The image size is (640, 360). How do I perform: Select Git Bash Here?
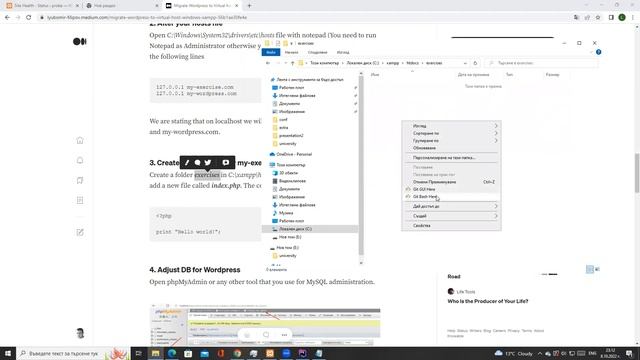tap(451, 197)
